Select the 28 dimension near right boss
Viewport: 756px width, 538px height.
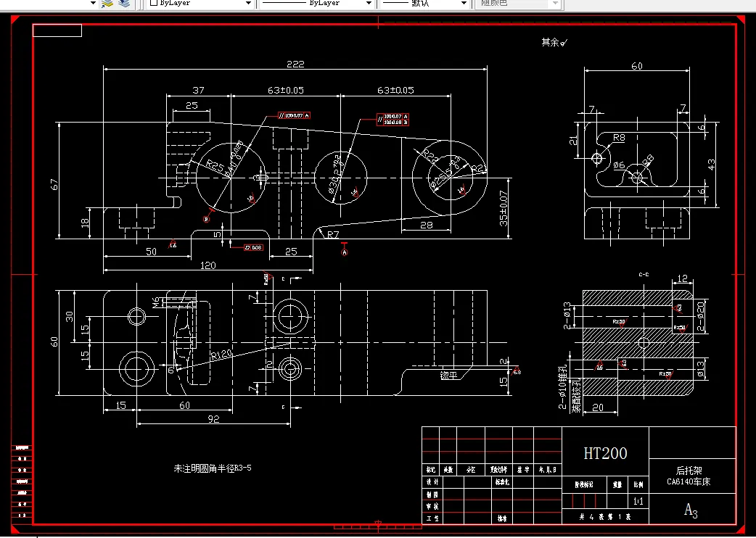click(426, 225)
